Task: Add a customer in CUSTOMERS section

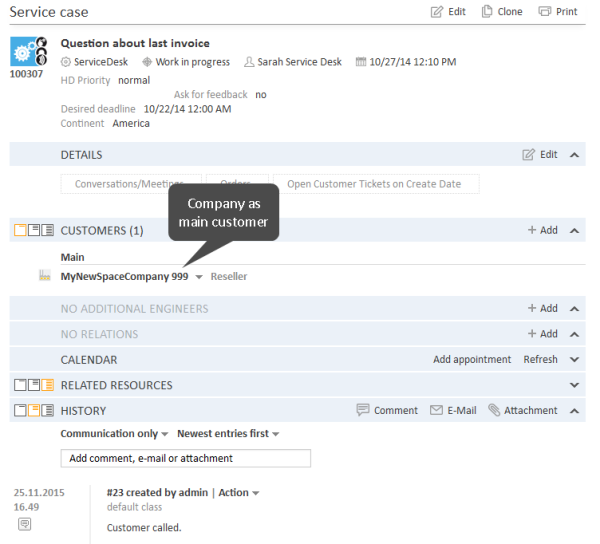Action: [543, 230]
